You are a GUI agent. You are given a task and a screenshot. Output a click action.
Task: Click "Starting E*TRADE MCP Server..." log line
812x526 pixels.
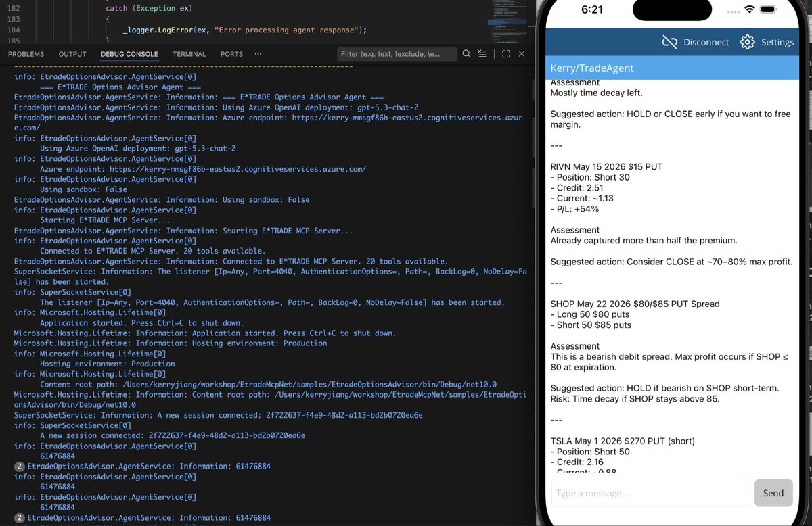point(105,220)
